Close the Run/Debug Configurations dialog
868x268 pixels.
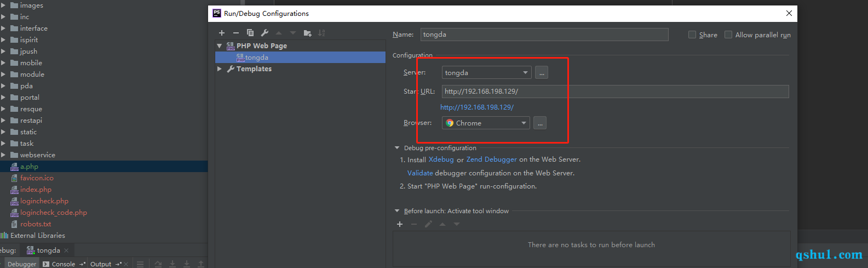tap(789, 13)
